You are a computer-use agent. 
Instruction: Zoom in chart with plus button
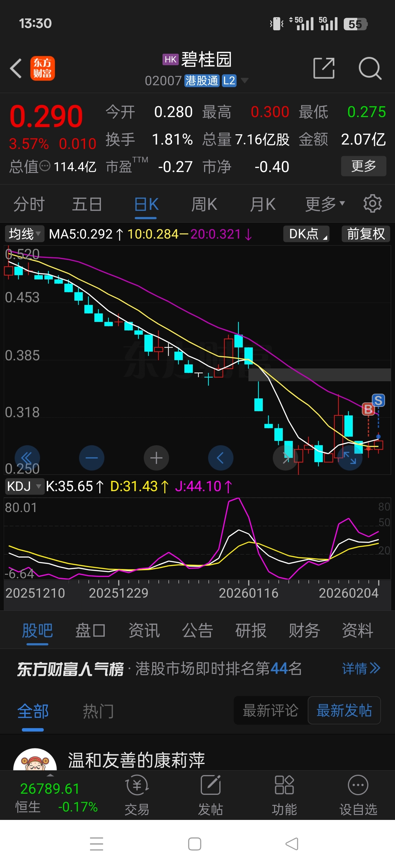click(x=156, y=458)
